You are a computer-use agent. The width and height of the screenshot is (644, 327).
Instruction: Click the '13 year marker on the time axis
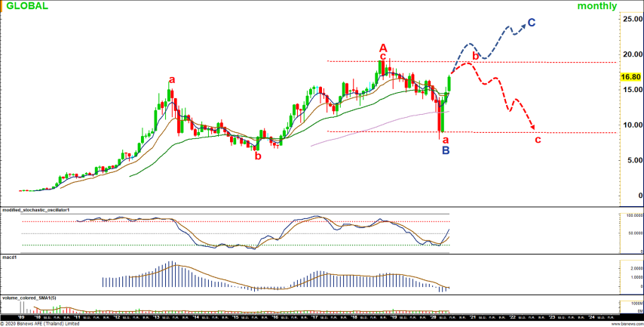[155, 317]
